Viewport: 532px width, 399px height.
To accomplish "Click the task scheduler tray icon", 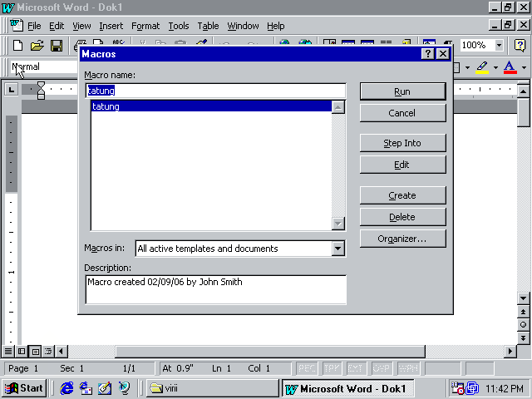I will (457, 388).
